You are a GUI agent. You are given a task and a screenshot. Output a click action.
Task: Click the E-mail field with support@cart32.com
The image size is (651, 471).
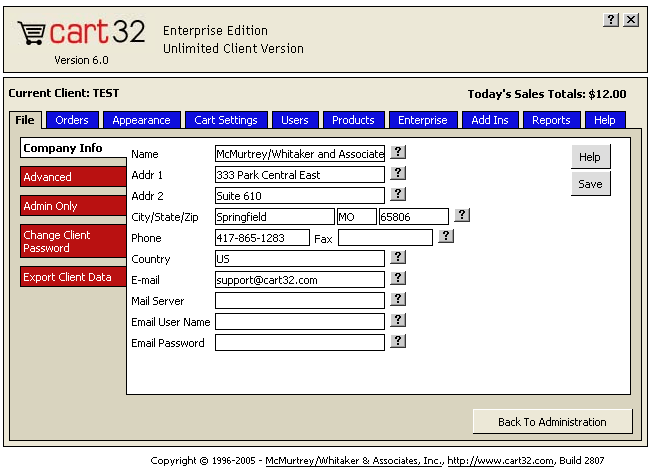(300, 280)
